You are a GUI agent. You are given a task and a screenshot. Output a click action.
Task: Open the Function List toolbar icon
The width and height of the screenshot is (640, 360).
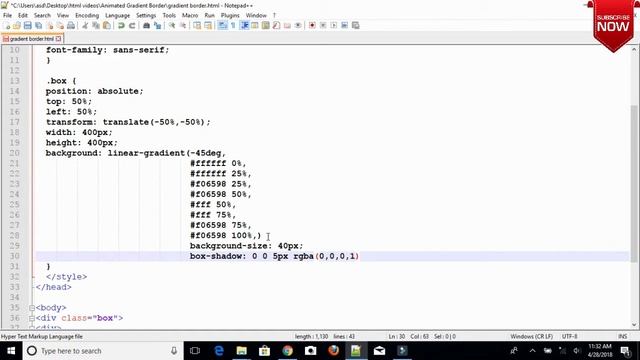tap(276, 25)
